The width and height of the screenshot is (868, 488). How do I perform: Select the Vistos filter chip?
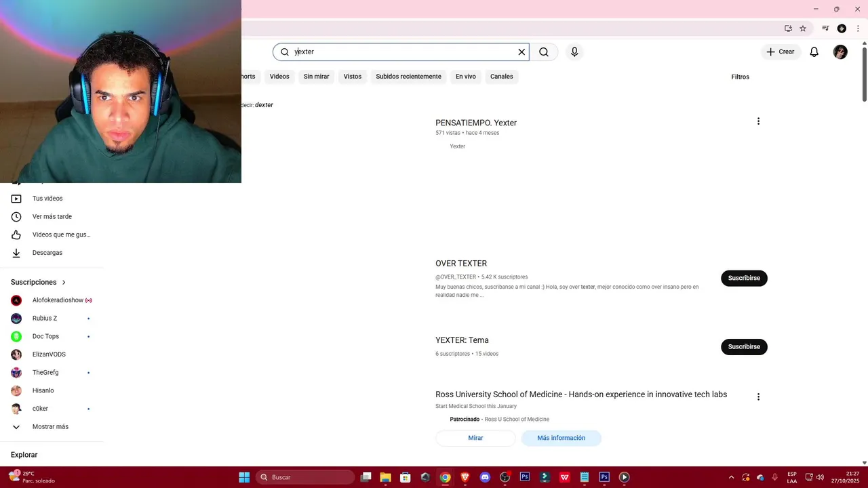[x=353, y=77]
